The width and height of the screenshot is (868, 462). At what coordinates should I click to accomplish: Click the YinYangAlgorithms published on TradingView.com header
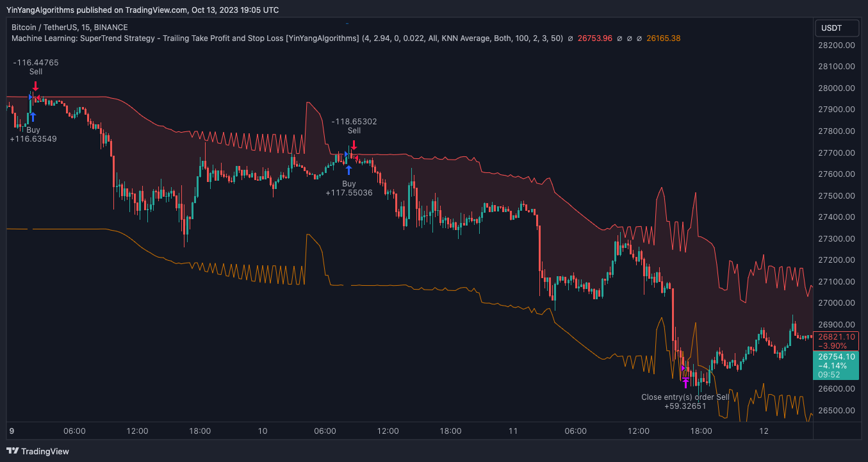[143, 10]
